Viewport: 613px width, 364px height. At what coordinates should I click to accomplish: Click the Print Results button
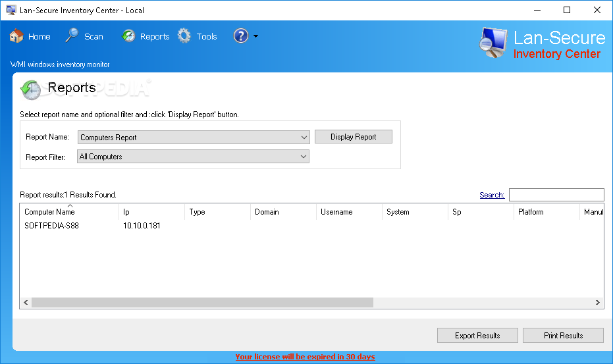(x=563, y=336)
